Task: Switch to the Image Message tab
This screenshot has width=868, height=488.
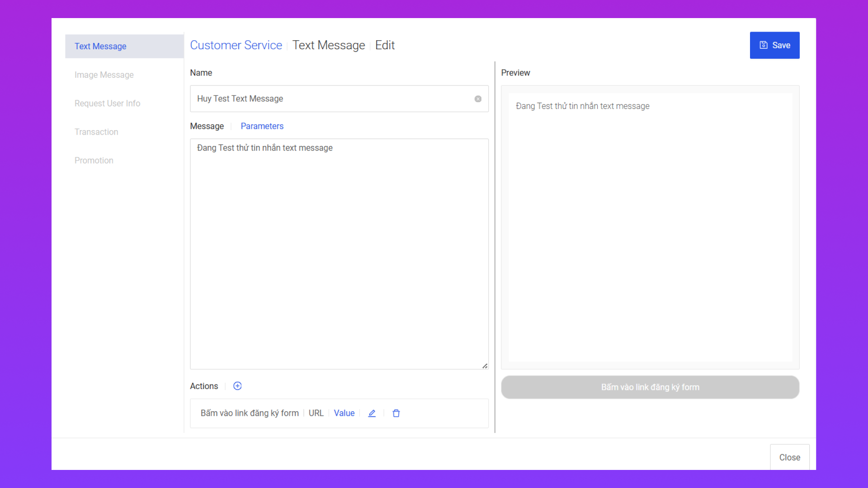Action: (104, 75)
